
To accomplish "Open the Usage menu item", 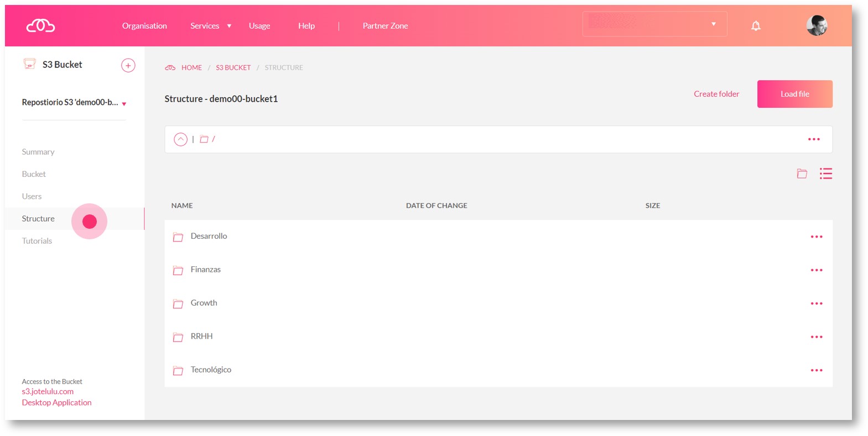I will click(259, 26).
